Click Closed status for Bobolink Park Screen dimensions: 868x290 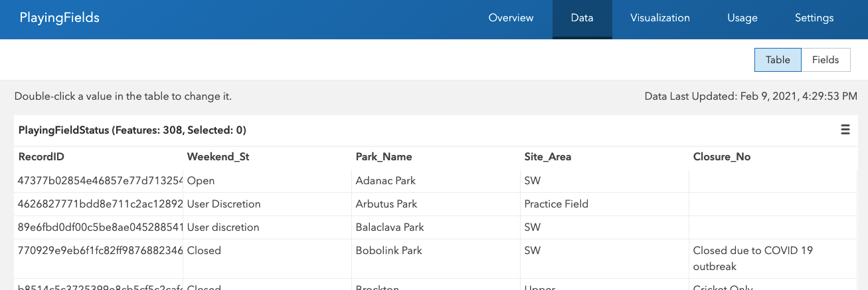coord(268,259)
